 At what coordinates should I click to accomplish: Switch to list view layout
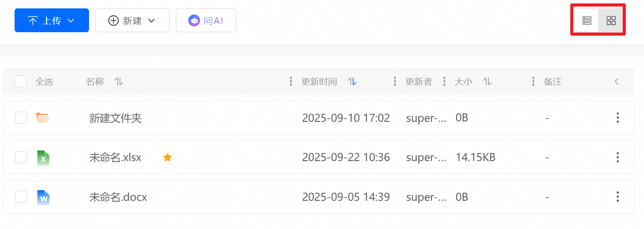point(587,20)
